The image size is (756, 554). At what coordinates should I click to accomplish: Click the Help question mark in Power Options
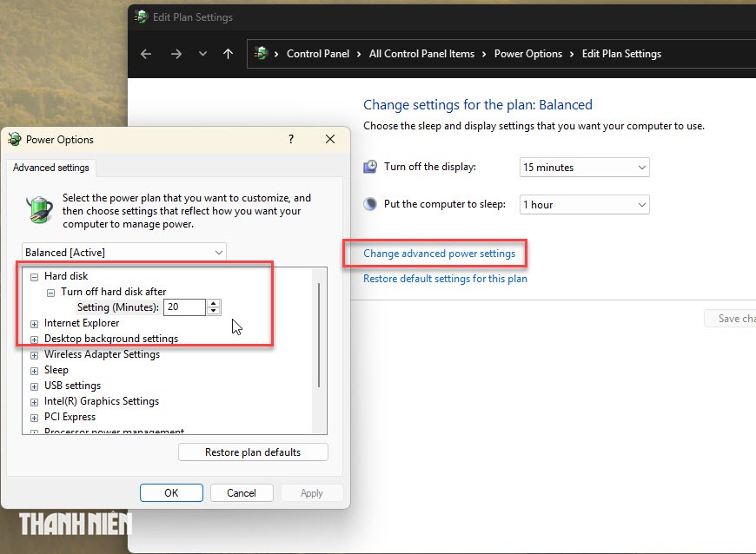[x=291, y=139]
